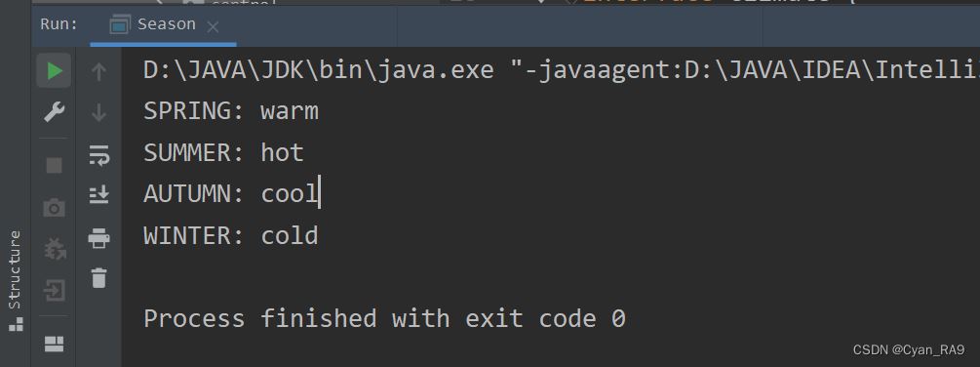Click the bug attach debugger icon
This screenshot has width=980, height=367.
click(x=55, y=250)
